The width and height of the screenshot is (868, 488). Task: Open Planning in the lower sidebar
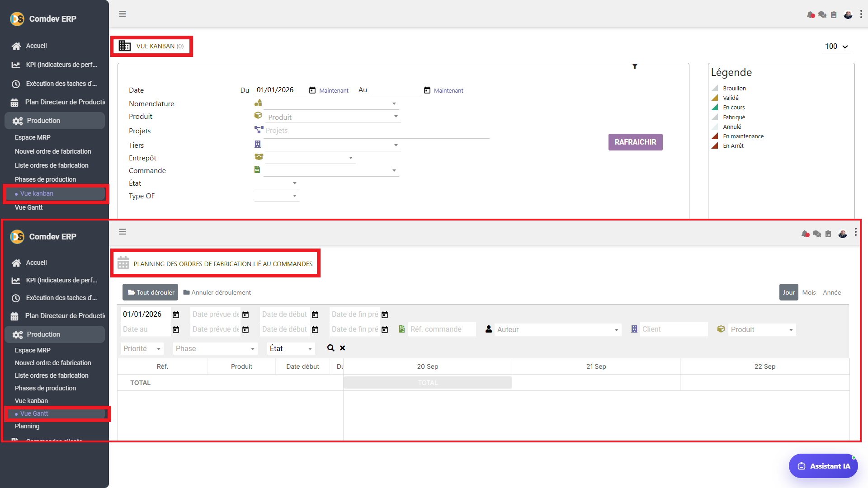pyautogui.click(x=27, y=426)
